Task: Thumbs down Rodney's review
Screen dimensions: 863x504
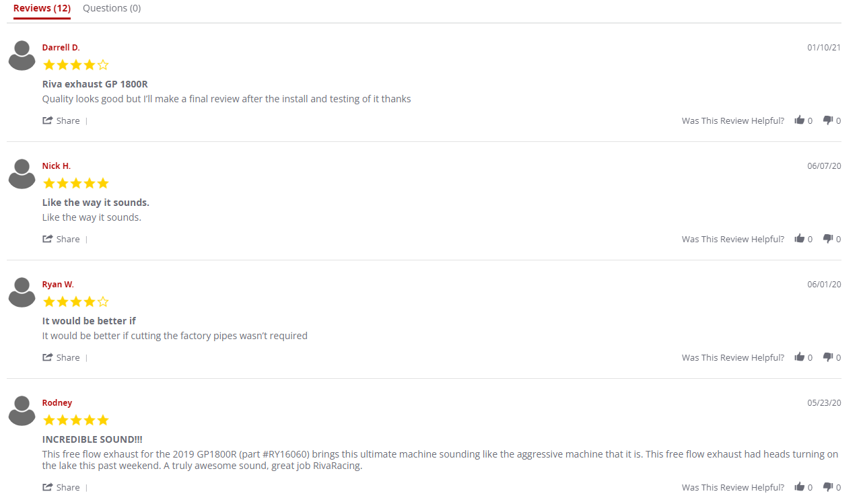Action: (x=828, y=487)
